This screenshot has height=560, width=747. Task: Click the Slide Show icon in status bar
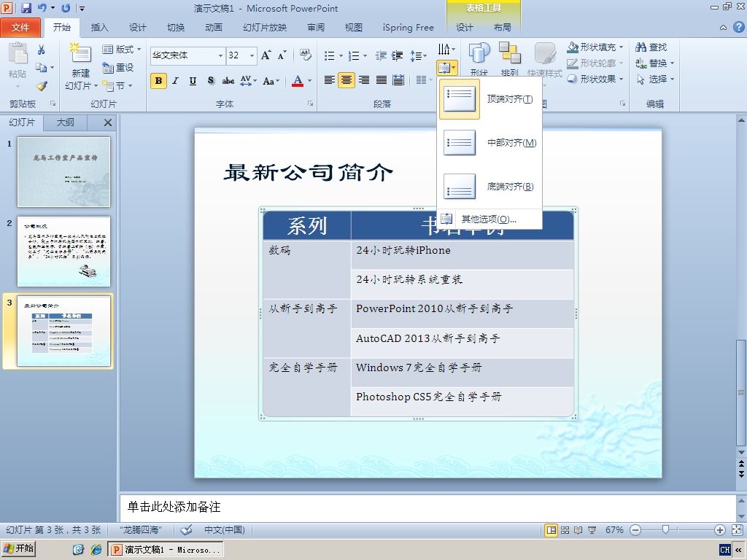point(592,530)
